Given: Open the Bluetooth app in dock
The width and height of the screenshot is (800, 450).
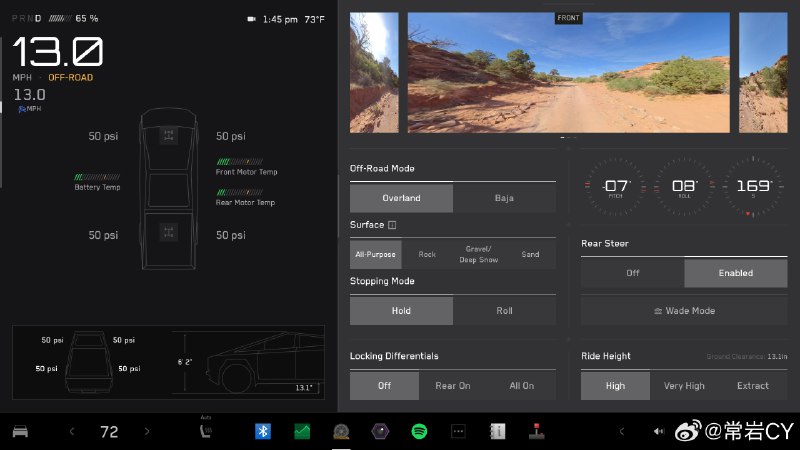Looking at the screenshot, I should pyautogui.click(x=263, y=432).
